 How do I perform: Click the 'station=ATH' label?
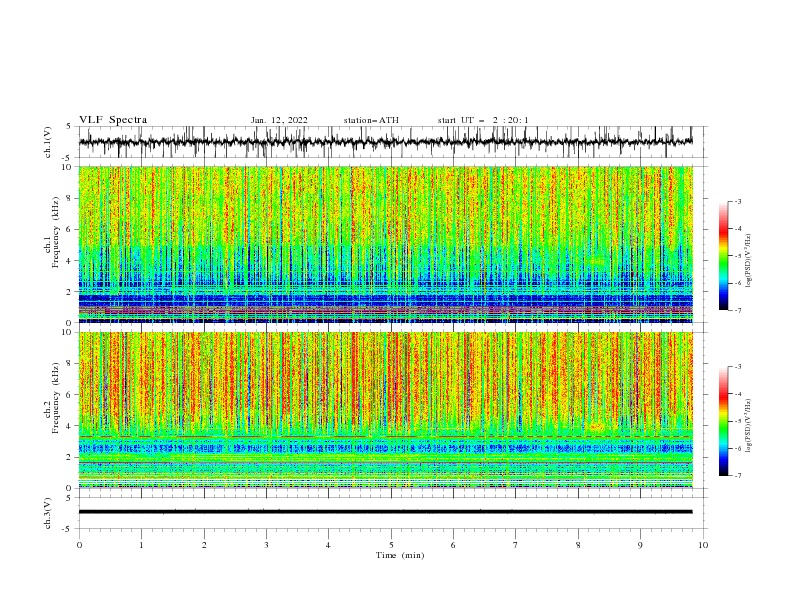(371, 120)
